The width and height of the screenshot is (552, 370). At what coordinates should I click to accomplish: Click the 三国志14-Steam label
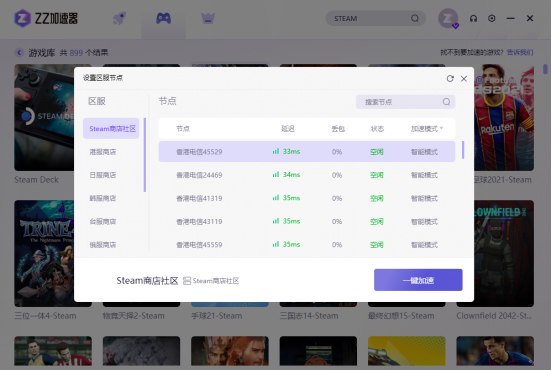pyautogui.click(x=309, y=316)
